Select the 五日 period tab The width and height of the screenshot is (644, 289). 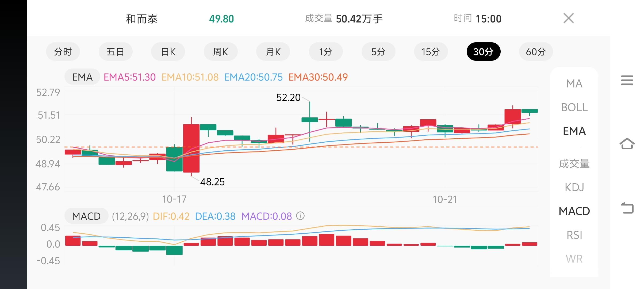pyautogui.click(x=115, y=51)
